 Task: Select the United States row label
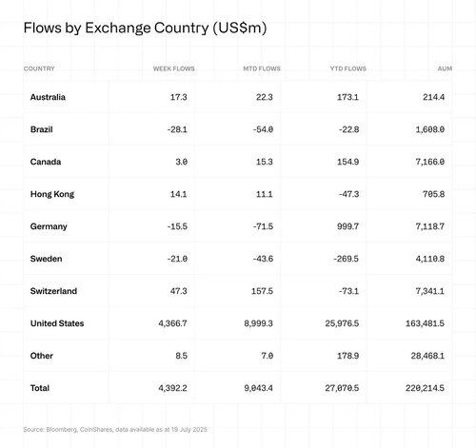tap(57, 323)
